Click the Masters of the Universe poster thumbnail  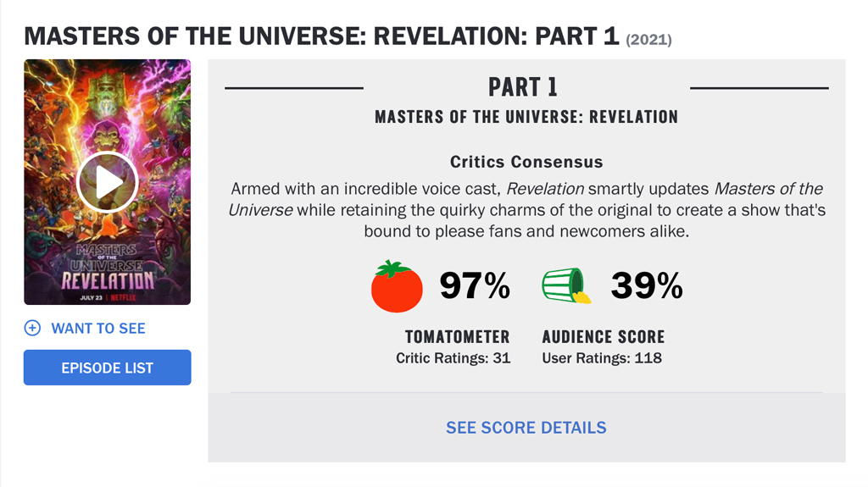pos(108,182)
